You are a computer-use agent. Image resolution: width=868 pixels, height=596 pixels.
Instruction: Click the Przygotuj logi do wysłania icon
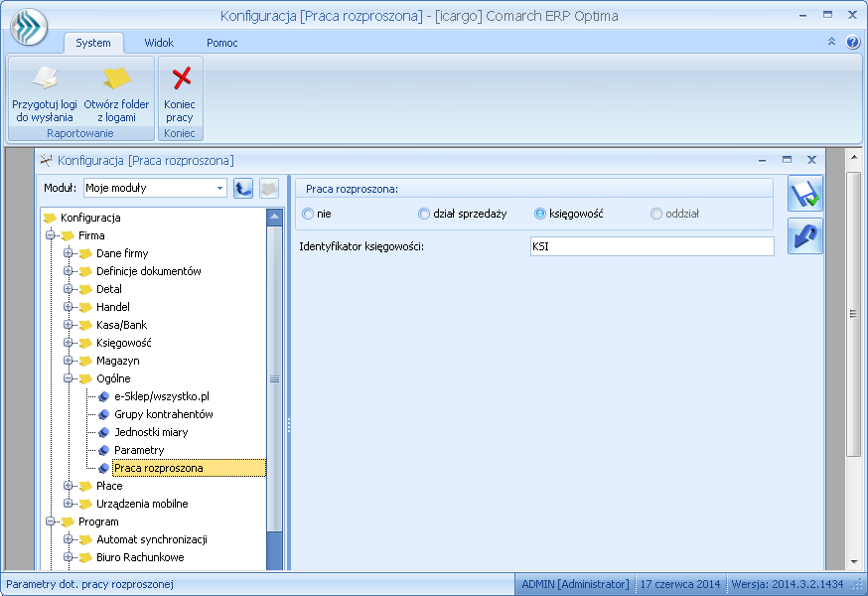tap(45, 79)
